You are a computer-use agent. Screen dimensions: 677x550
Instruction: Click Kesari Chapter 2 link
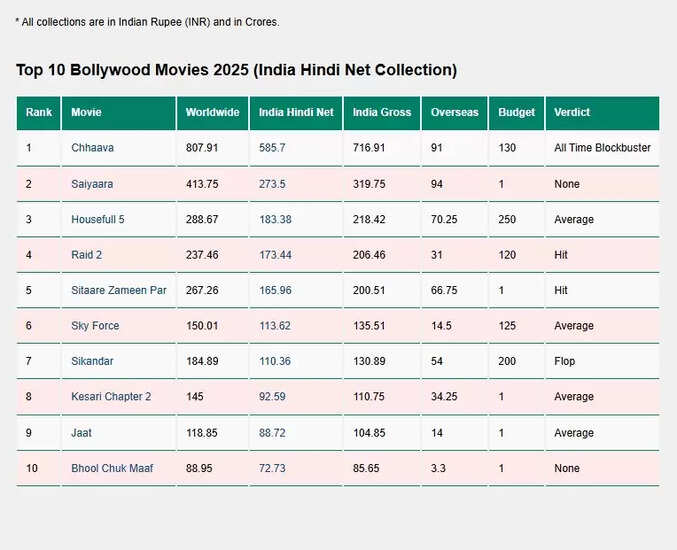[x=111, y=397]
